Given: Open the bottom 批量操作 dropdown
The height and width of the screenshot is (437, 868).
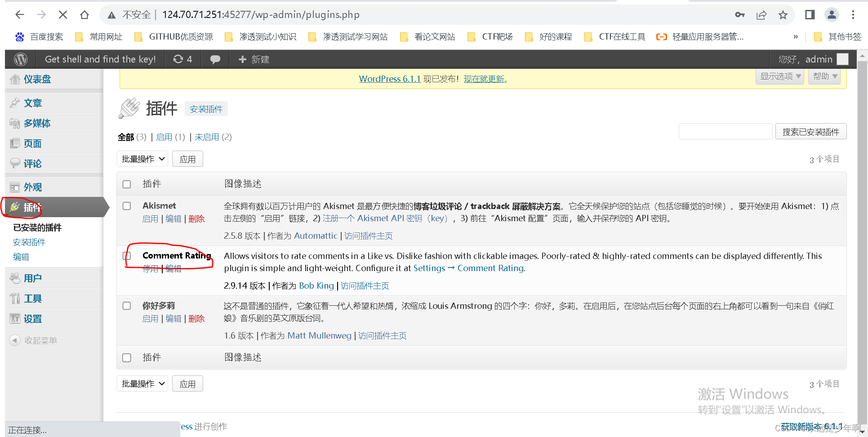Looking at the screenshot, I should point(142,384).
